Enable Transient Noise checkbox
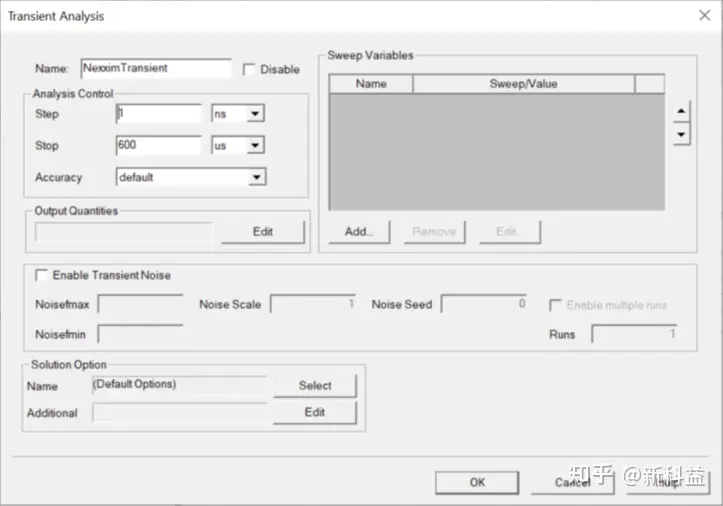Image resolution: width=723 pixels, height=506 pixels. (x=41, y=275)
